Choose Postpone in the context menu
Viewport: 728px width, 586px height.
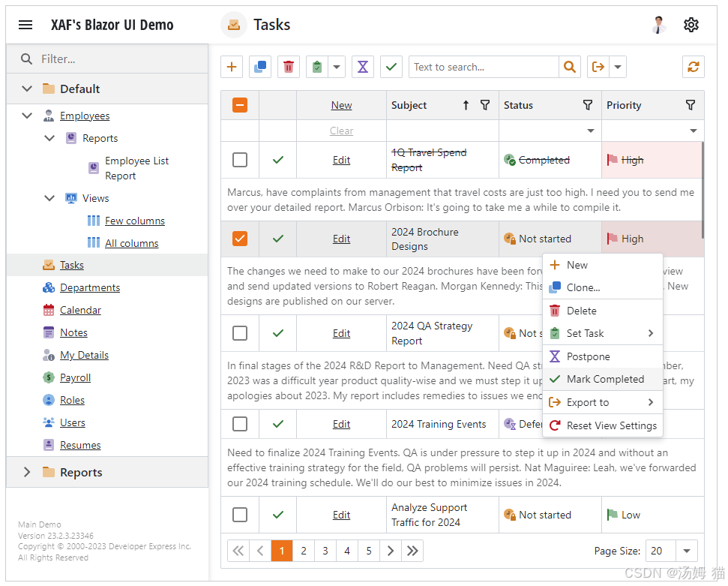click(x=603, y=356)
